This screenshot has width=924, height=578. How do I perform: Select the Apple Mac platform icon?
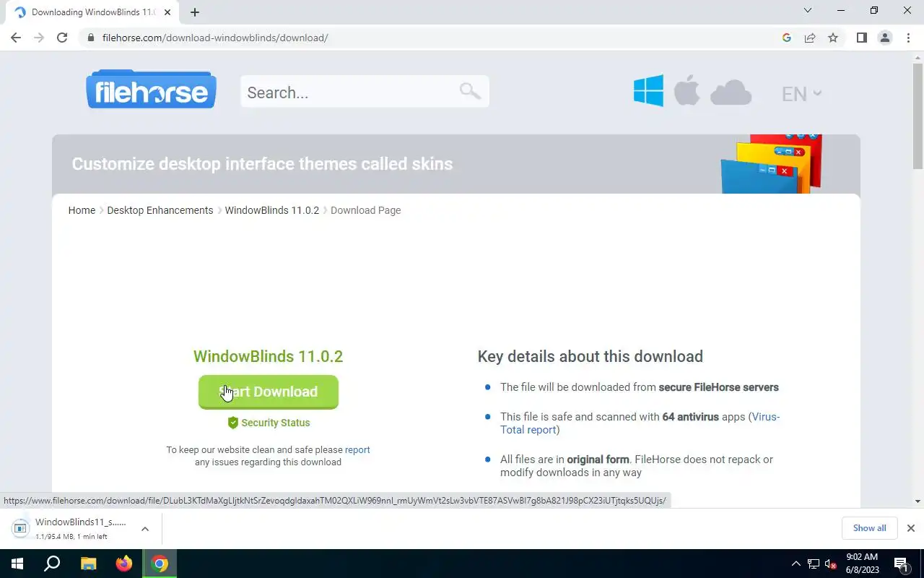pyautogui.click(x=687, y=92)
